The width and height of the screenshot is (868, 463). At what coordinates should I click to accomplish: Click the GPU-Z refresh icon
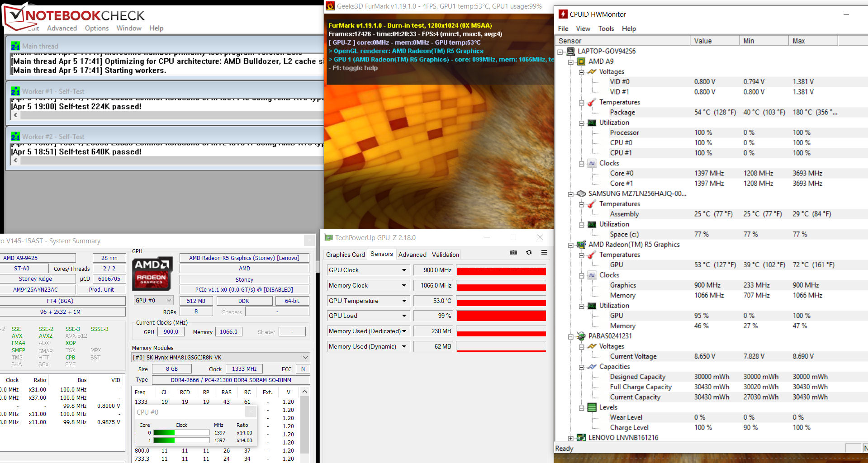[529, 252]
